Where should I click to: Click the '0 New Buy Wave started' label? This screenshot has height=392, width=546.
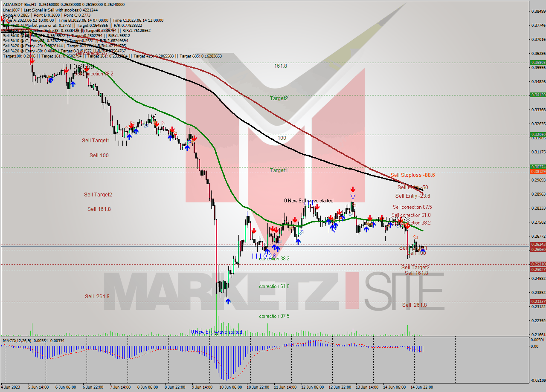point(216,332)
